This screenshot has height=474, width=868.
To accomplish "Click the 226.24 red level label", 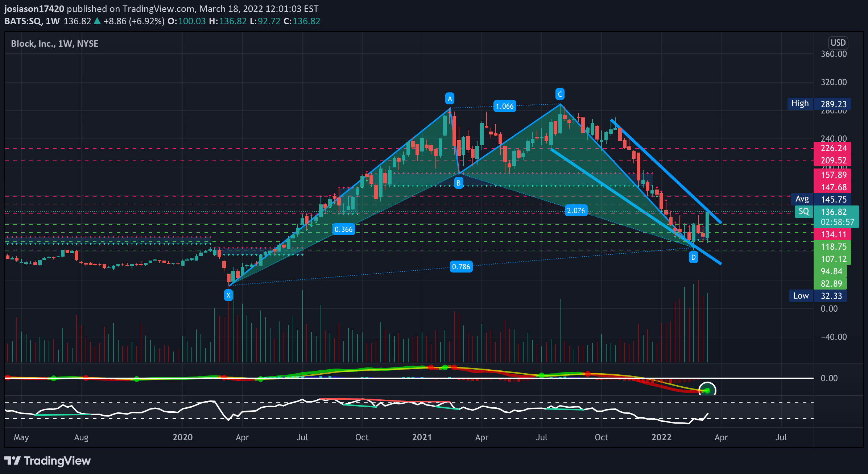I will coord(832,148).
